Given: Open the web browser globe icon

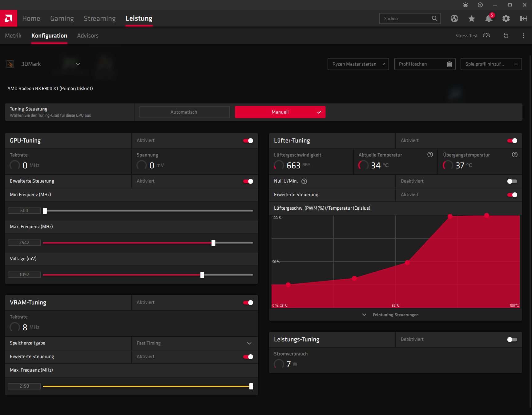Looking at the screenshot, I should pos(454,18).
